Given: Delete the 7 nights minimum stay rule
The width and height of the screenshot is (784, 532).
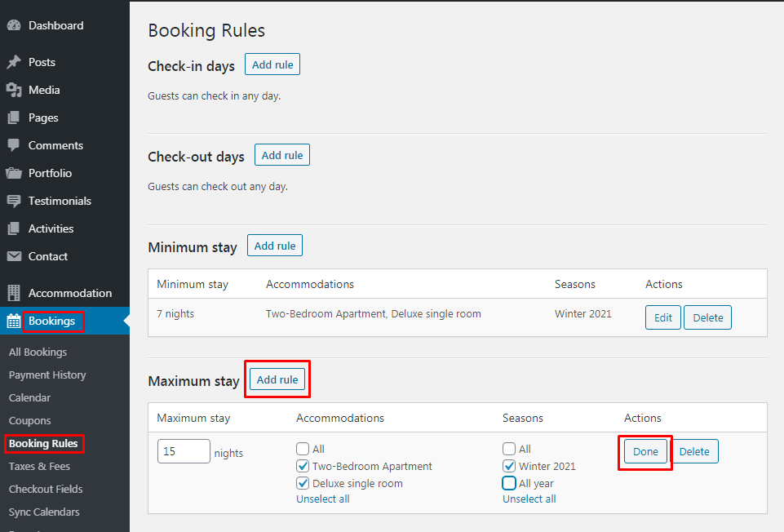Looking at the screenshot, I should tap(707, 317).
